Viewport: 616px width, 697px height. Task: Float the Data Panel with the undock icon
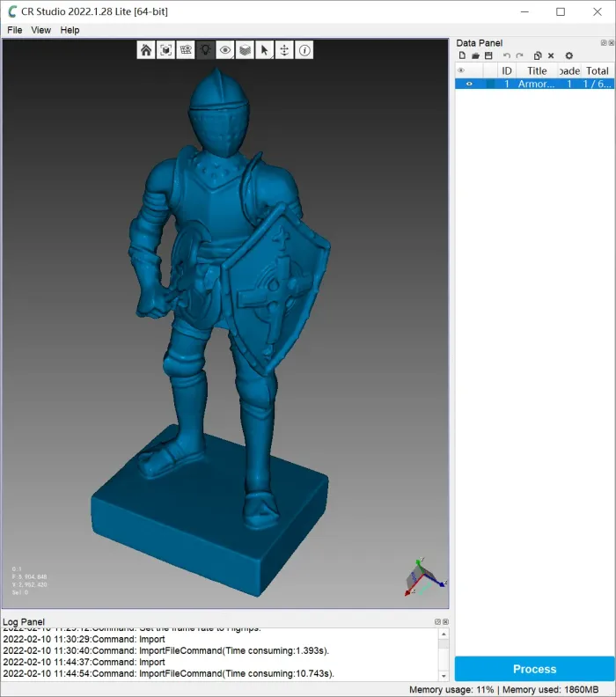[x=603, y=42]
